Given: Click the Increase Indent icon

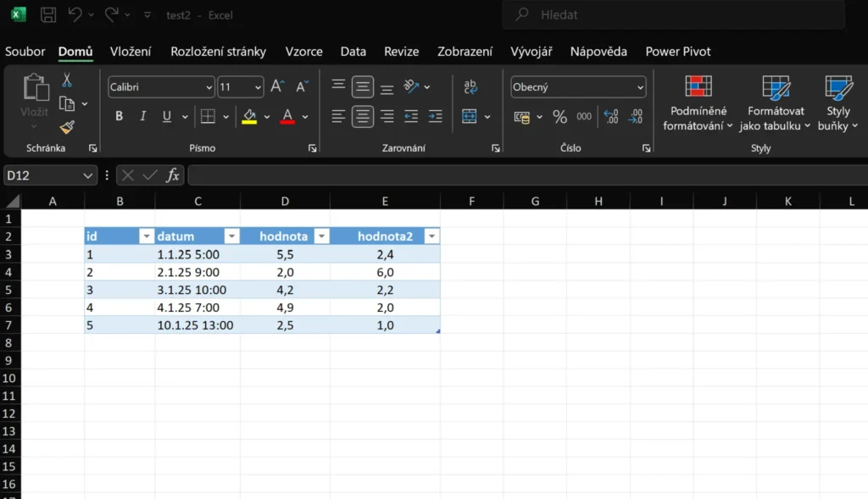Looking at the screenshot, I should tap(435, 117).
